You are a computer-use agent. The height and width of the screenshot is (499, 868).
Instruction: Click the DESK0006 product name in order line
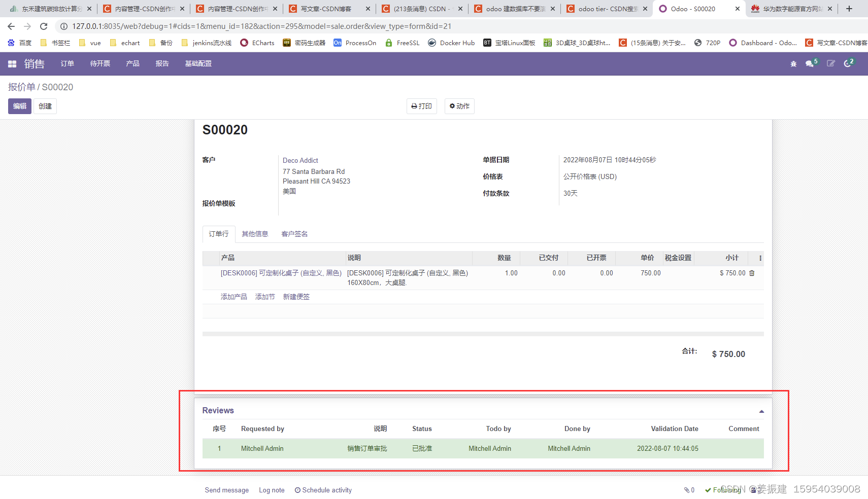(281, 273)
